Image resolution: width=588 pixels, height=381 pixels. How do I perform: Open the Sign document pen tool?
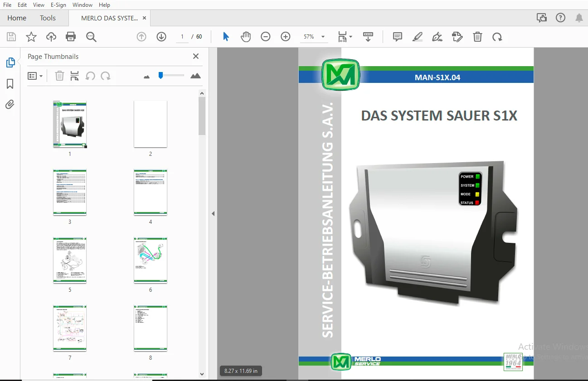tap(437, 37)
